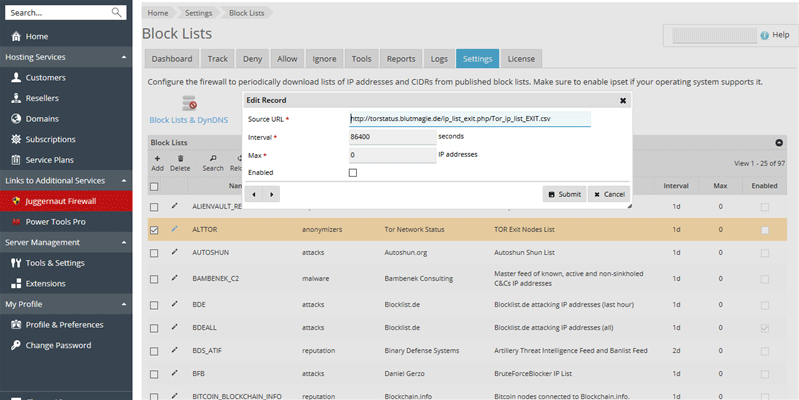This screenshot has width=799, height=400.
Task: Open the Reports tab
Action: click(401, 59)
